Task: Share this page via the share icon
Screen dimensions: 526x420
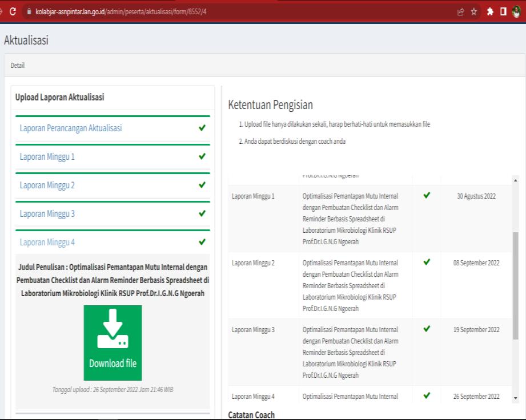Action: point(460,12)
